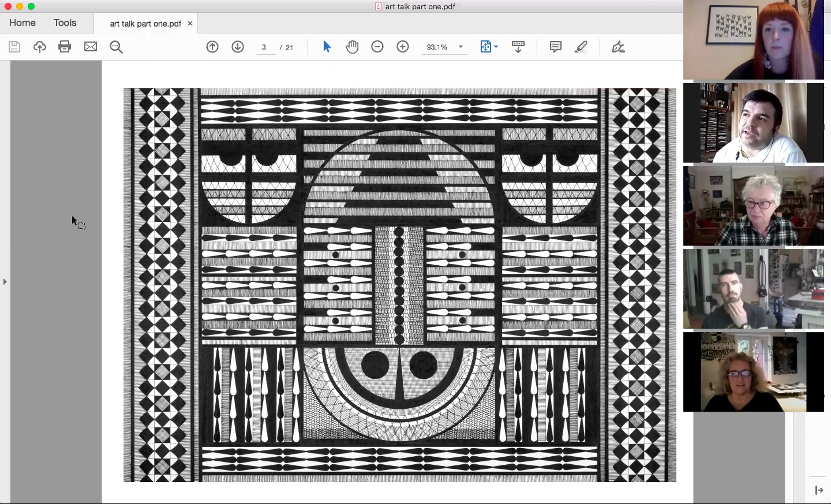Select the curly-haired woman with glasses video

click(x=753, y=372)
